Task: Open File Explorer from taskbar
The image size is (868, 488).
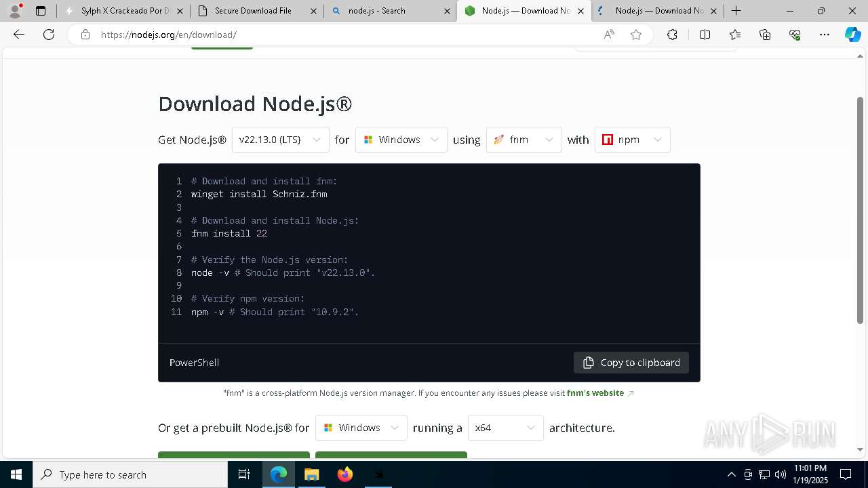Action: [x=311, y=474]
